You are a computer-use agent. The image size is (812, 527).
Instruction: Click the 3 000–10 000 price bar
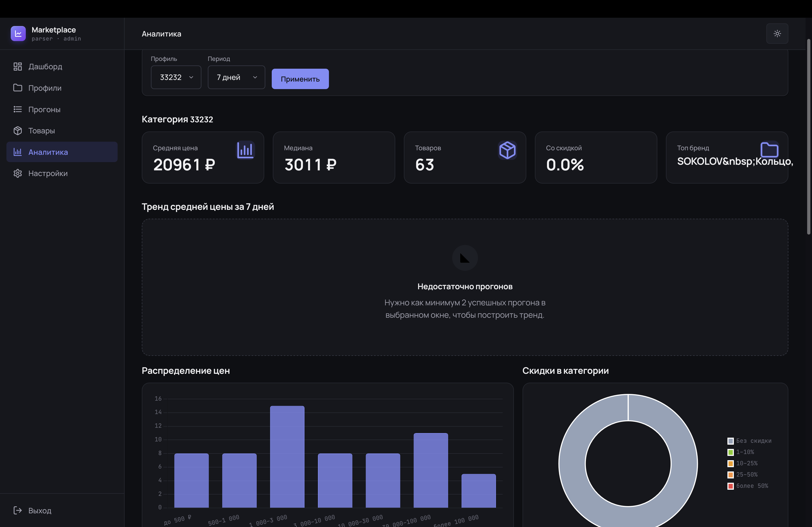pyautogui.click(x=335, y=481)
